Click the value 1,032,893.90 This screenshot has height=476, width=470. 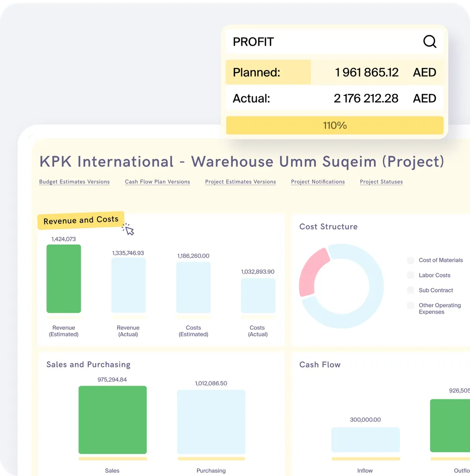pyautogui.click(x=257, y=271)
